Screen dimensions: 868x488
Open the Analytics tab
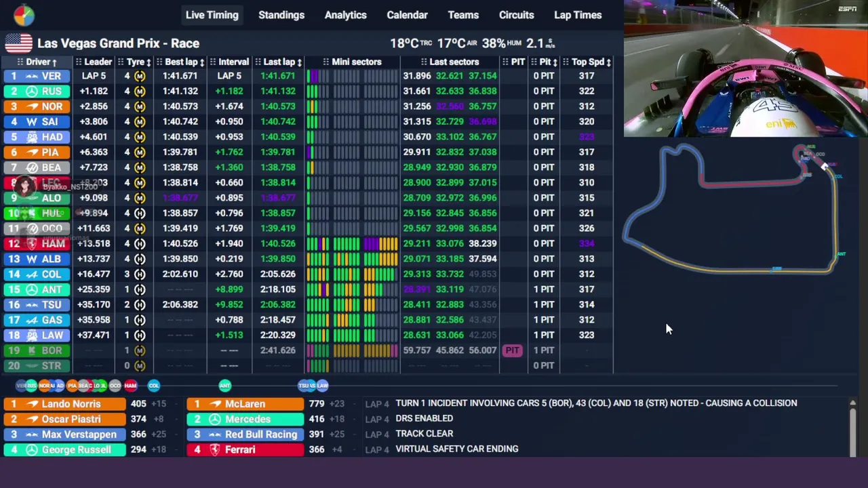[345, 15]
